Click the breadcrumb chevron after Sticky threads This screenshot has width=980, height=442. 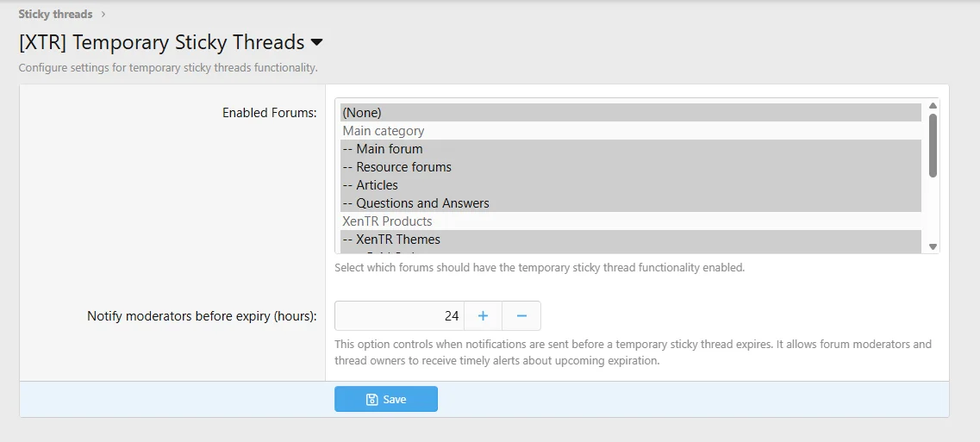[x=103, y=14]
